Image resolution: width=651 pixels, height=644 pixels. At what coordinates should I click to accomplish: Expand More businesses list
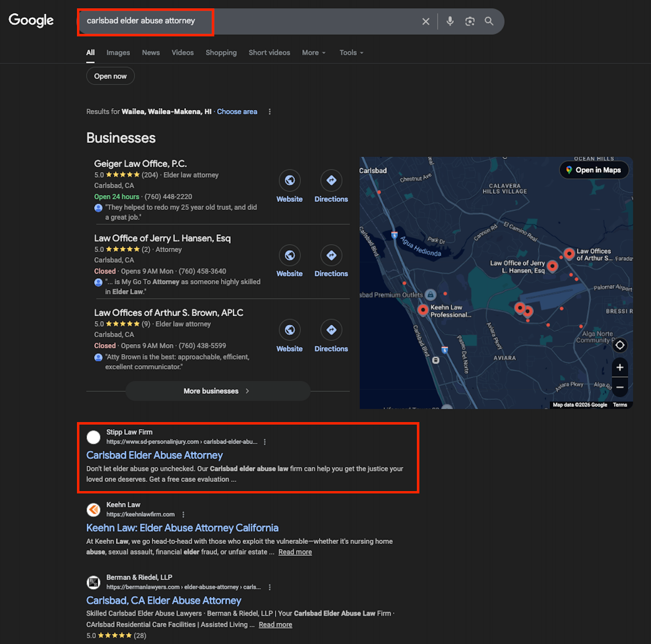218,391
